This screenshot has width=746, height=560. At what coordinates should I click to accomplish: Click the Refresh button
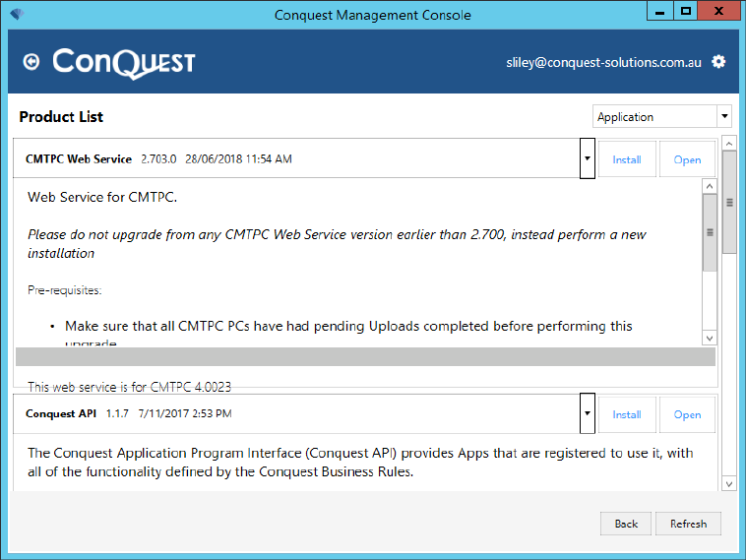click(688, 524)
